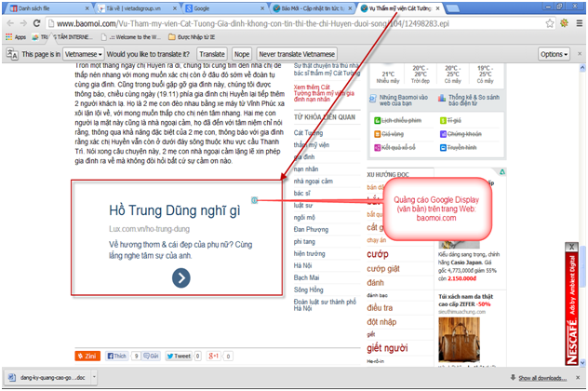Screen dimensions: 588x391
Task: Click trending tag điều tra
Action: pos(380,308)
